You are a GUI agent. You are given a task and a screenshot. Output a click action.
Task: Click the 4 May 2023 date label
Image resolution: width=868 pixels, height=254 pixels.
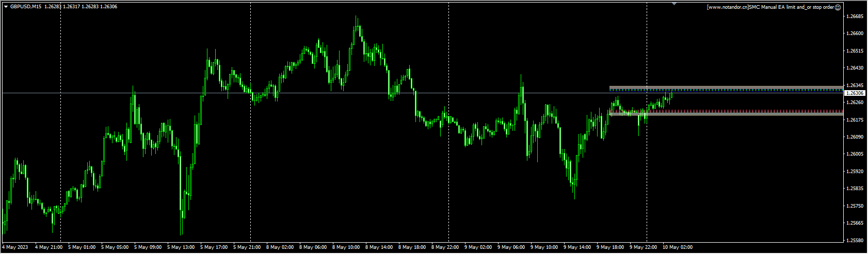(x=14, y=248)
